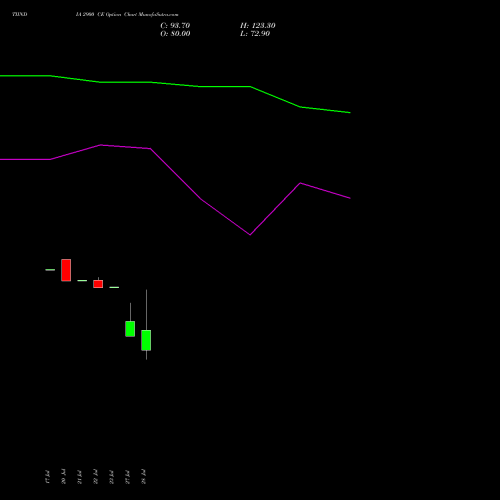Image resolution: width=500 pixels, height=500 pixels.
Task: Click the close value C: 93.70
Action: click(x=175, y=26)
